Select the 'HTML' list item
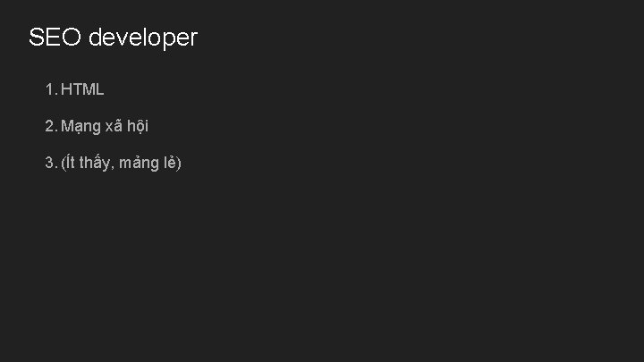This screenshot has height=362, width=644. 83,89
